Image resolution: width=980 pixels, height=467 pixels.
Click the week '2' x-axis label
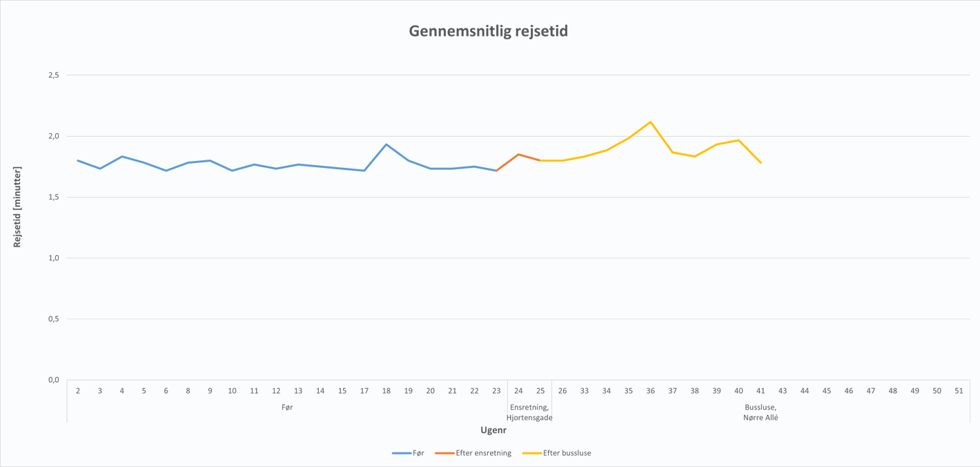pos(78,391)
